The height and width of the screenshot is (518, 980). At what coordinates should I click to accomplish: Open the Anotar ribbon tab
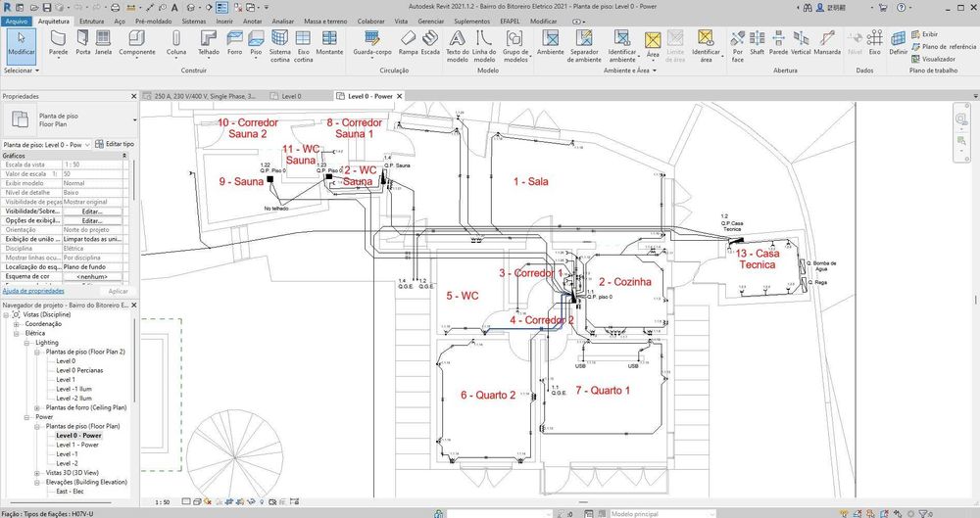point(252,20)
